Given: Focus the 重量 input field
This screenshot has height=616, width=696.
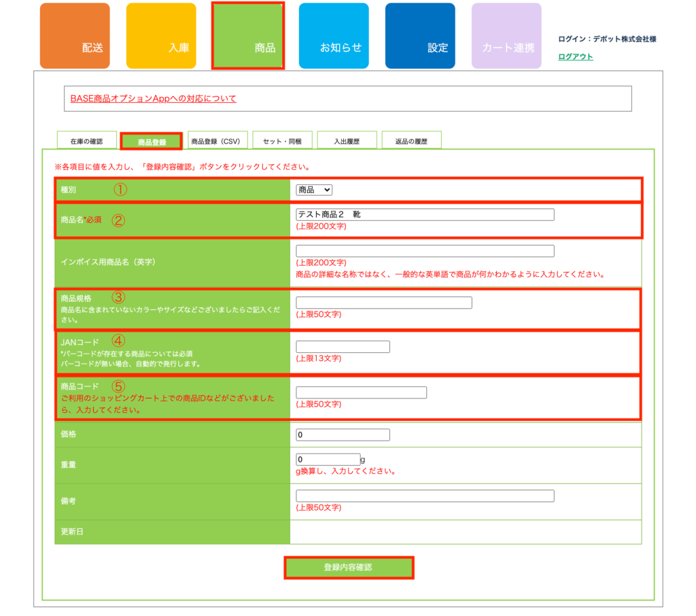Looking at the screenshot, I should [x=328, y=459].
